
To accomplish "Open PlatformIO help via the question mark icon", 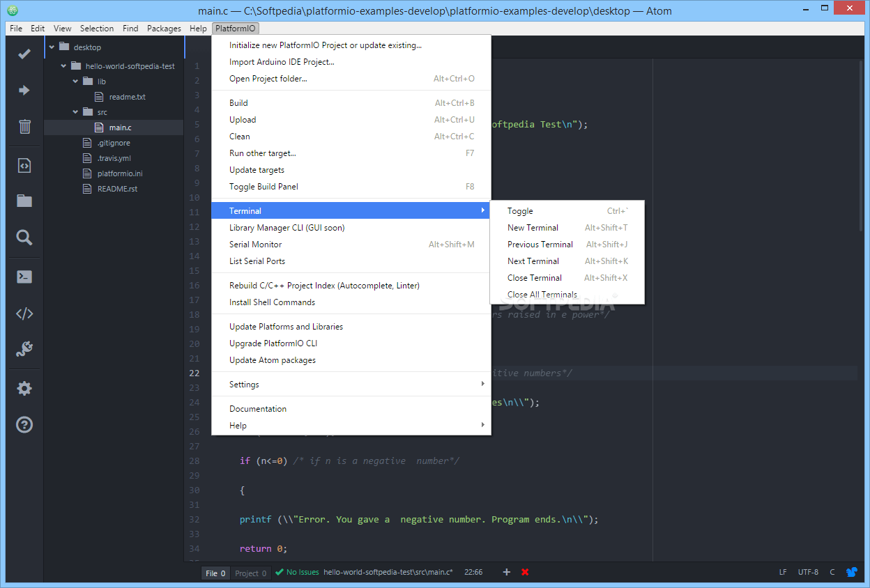I will coord(23,424).
